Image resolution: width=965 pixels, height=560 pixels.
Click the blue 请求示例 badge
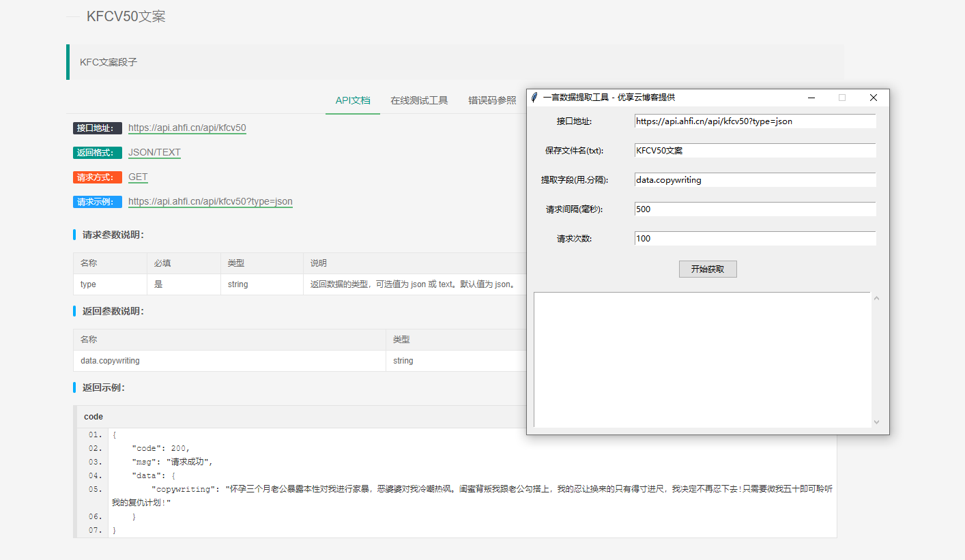click(x=96, y=201)
